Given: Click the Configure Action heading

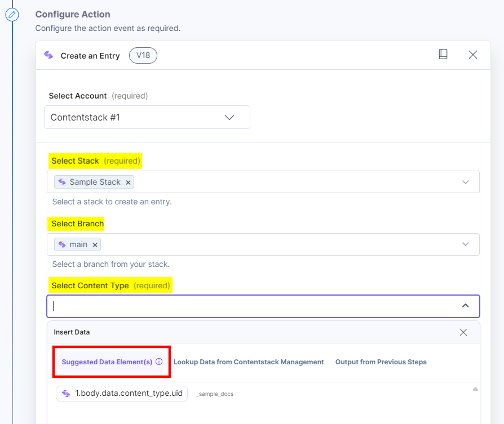Looking at the screenshot, I should pyautogui.click(x=73, y=14).
